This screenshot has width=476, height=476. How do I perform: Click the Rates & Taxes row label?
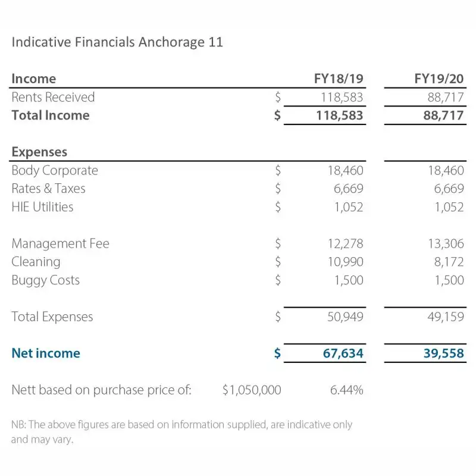coord(48,189)
